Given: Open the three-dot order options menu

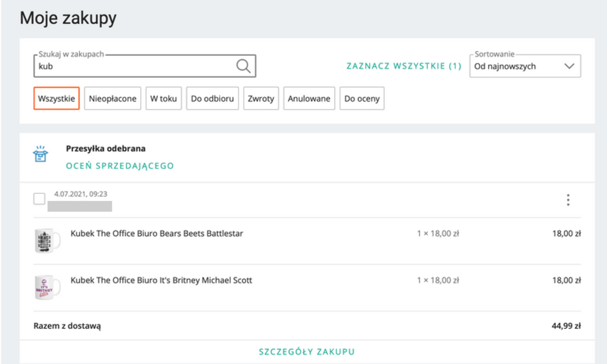Looking at the screenshot, I should [x=568, y=200].
